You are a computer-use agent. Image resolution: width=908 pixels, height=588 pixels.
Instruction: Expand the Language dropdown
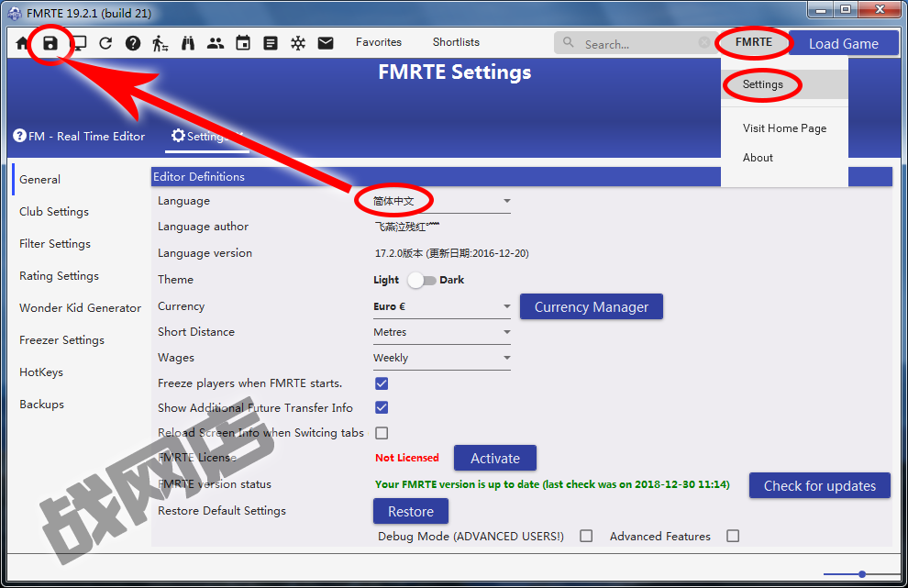tap(442, 201)
